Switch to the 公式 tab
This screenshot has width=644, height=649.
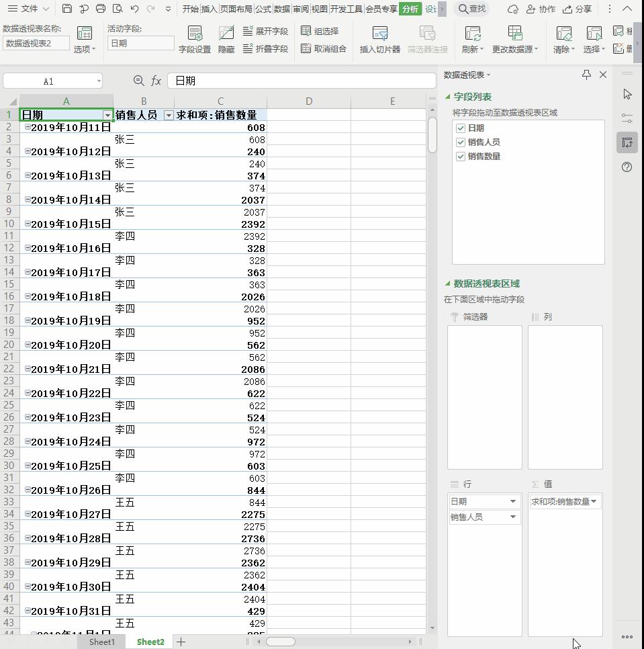tap(263, 9)
